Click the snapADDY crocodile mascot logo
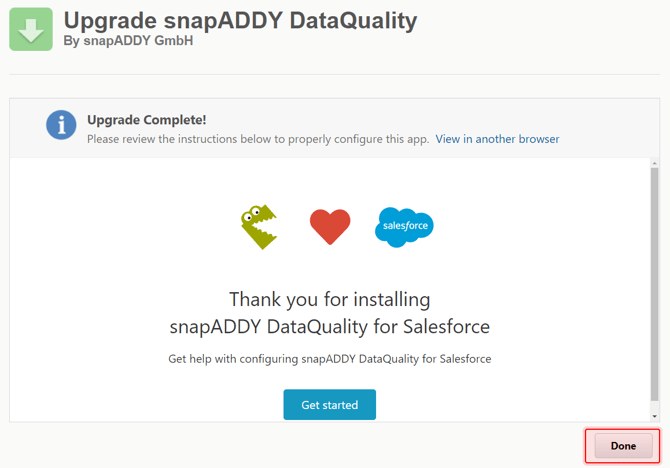This screenshot has width=670, height=468. coord(259,227)
